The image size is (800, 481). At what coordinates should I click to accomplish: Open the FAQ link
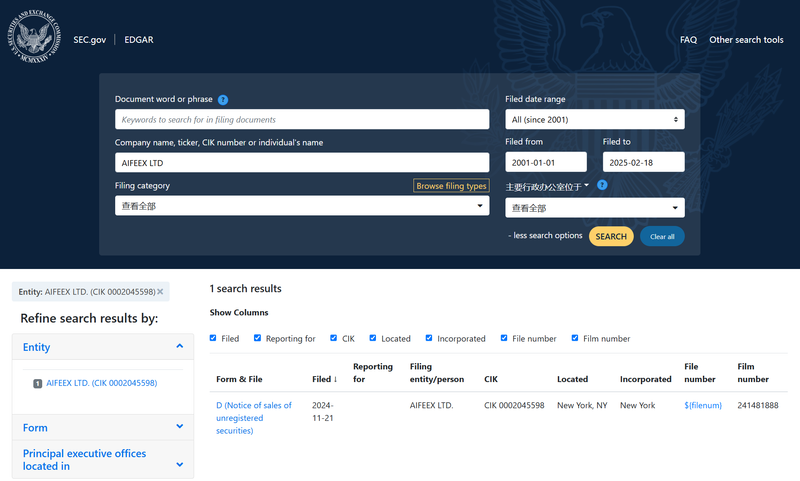pyautogui.click(x=688, y=40)
